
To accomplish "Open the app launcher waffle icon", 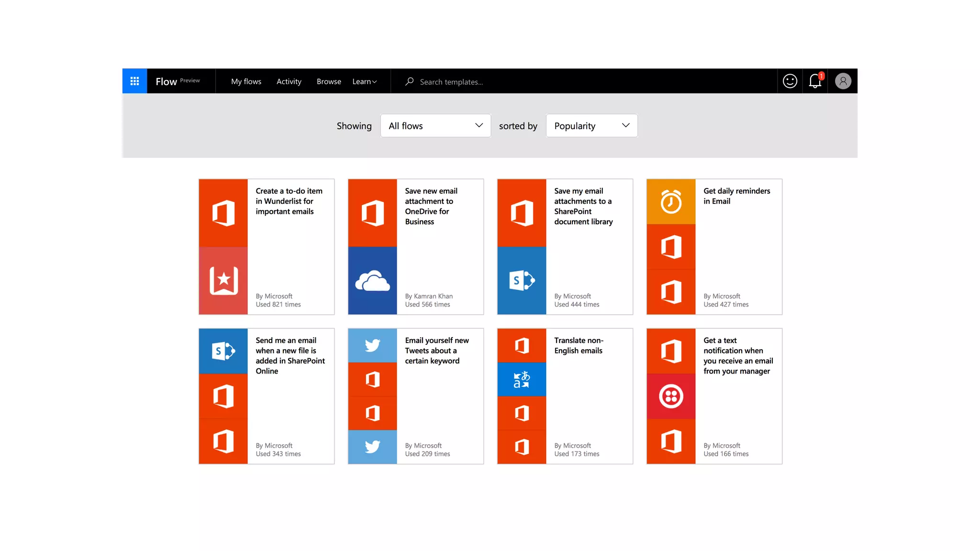I will tap(134, 81).
